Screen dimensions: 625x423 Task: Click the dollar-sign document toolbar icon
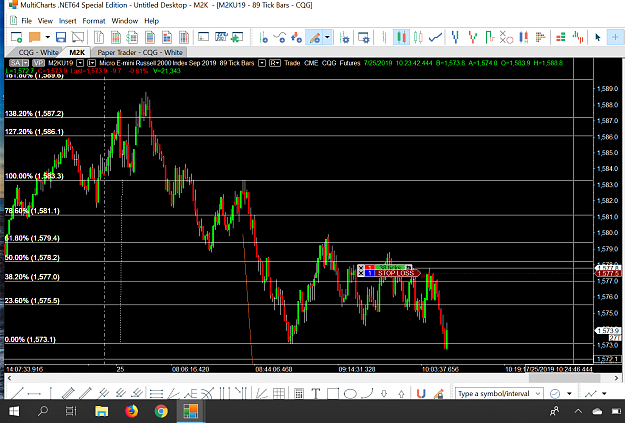click(132, 37)
